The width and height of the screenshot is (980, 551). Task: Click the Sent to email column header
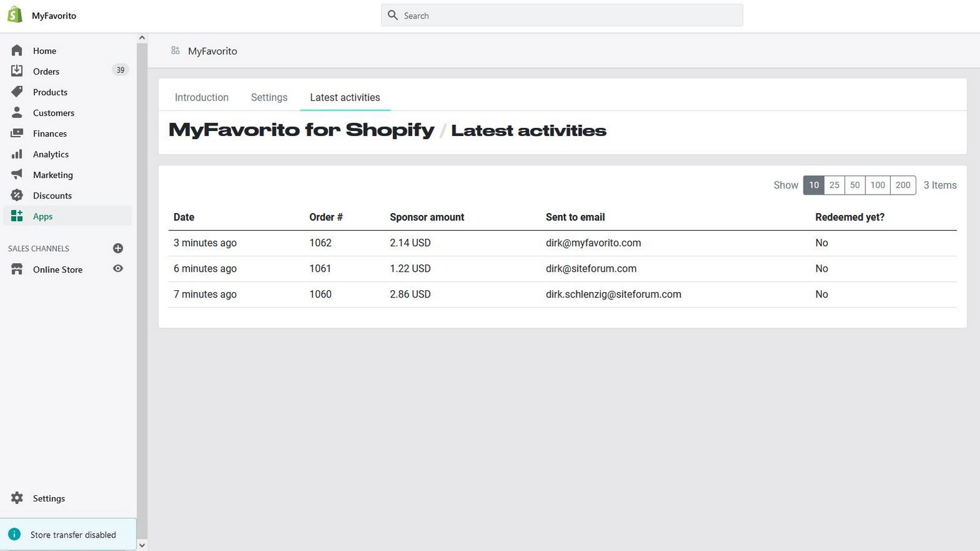tap(575, 217)
